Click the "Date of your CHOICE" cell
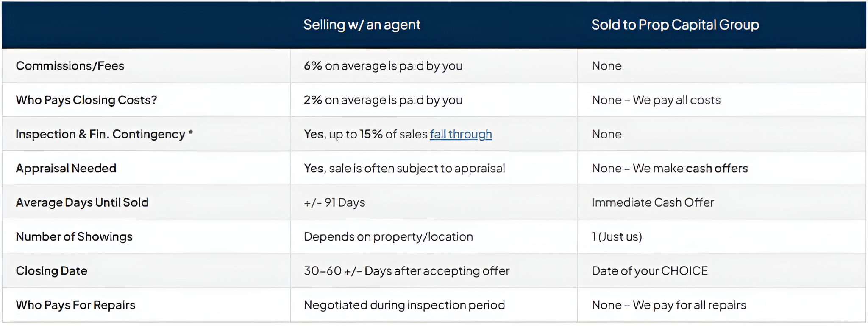The image size is (868, 326). click(x=650, y=271)
